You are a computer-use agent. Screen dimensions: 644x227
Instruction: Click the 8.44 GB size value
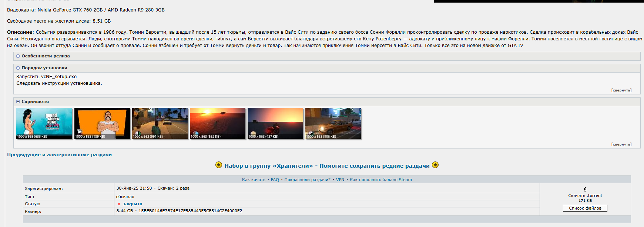pos(124,211)
